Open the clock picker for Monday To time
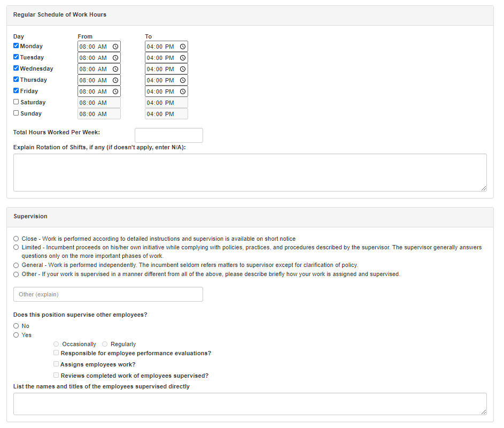The height and width of the screenshot is (428, 504). (183, 47)
